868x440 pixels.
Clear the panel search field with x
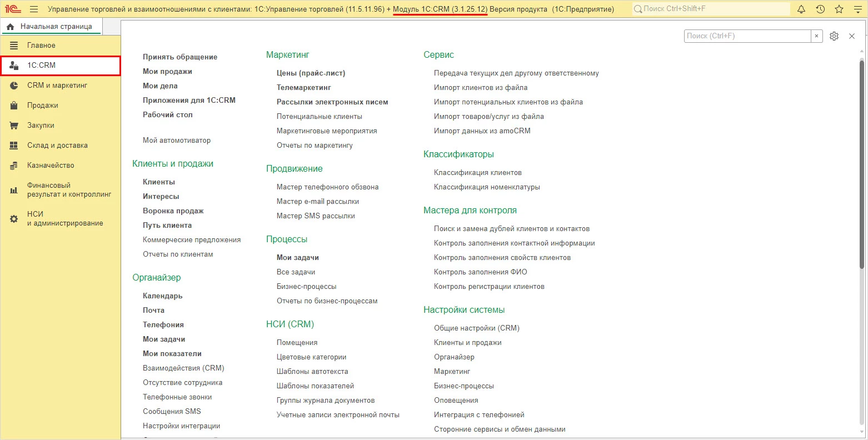(816, 36)
